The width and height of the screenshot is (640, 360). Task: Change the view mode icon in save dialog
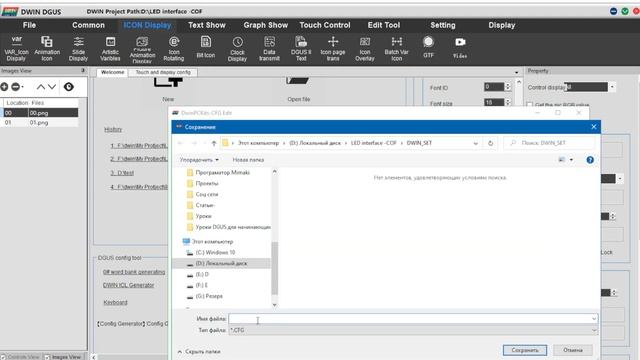562,160
